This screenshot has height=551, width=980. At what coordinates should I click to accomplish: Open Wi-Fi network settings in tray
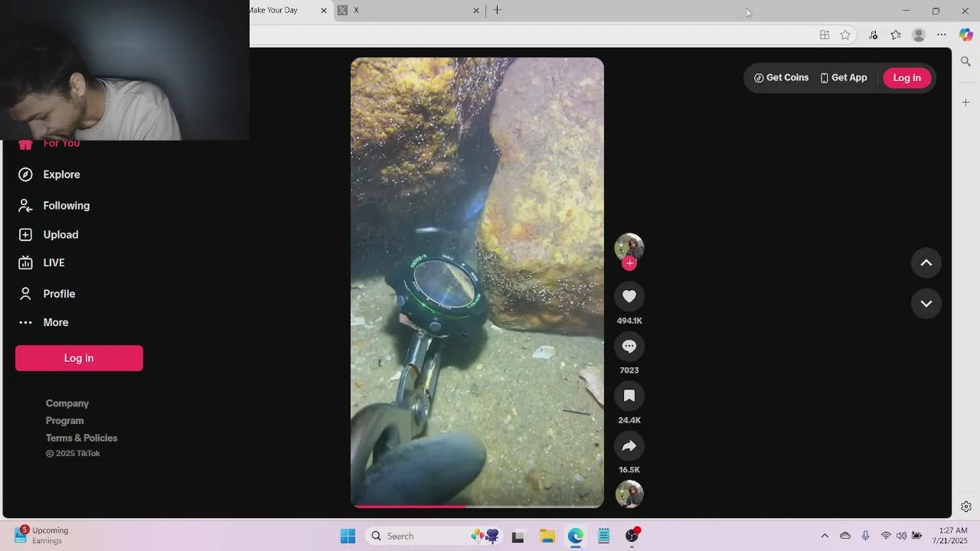point(886,536)
